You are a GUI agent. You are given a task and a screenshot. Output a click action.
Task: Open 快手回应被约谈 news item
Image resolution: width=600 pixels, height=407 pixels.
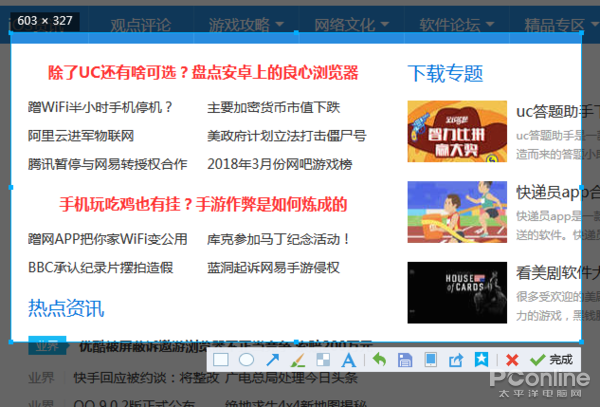click(215, 378)
